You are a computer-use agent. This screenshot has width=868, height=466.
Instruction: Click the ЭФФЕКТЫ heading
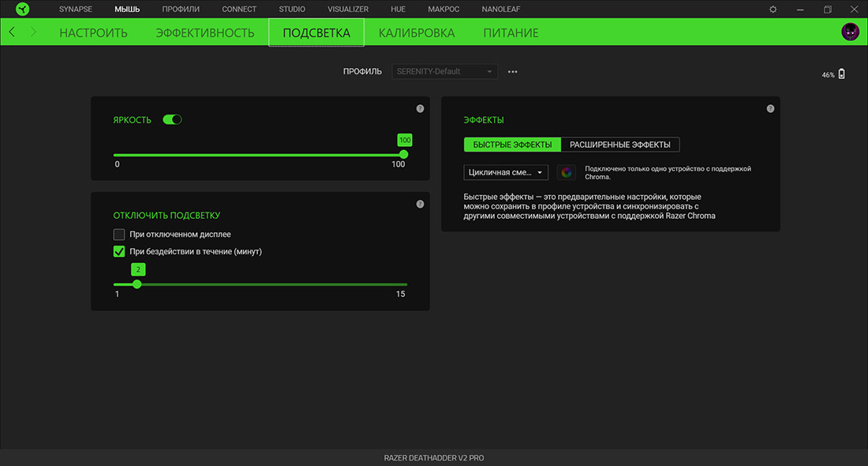[484, 120]
